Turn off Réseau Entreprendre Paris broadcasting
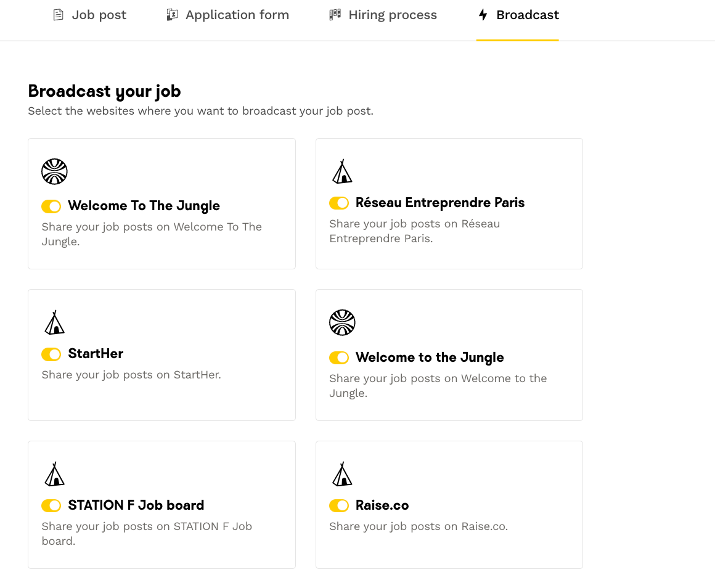Screen dimensions: 715x588 339,203
